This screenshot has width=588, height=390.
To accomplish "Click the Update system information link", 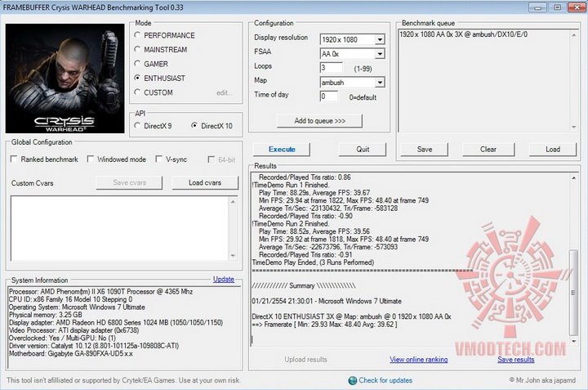I will pos(224,280).
